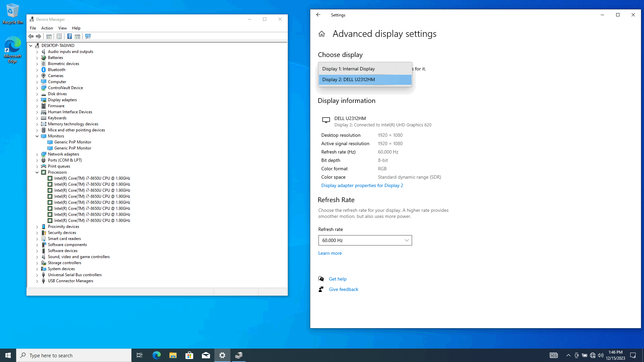The width and height of the screenshot is (644, 362).
Task: Scan for hardware changes using toolbar icon
Action: (88, 36)
